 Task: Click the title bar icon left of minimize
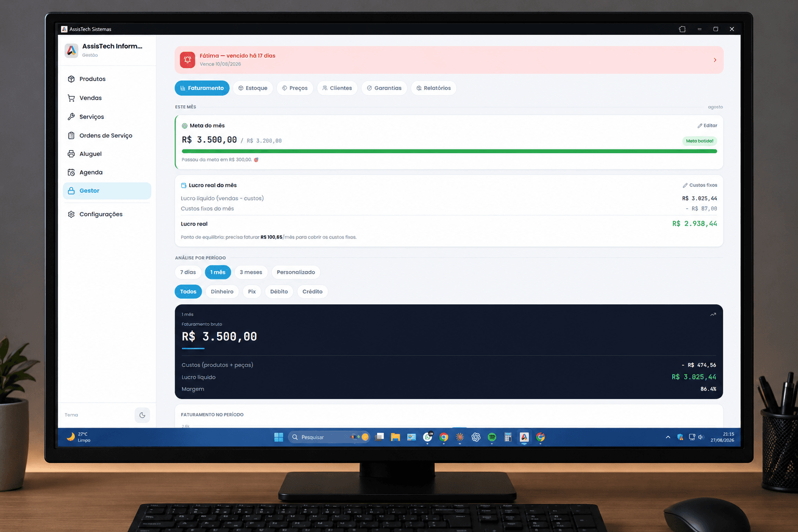pos(682,29)
